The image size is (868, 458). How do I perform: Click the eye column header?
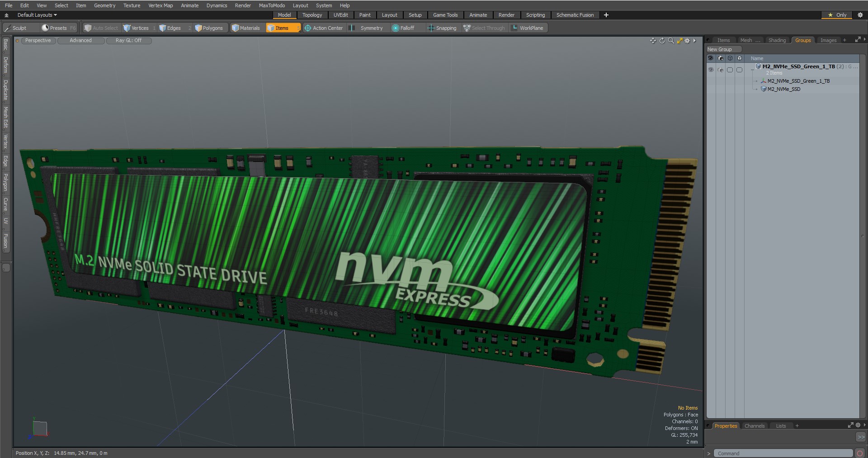pyautogui.click(x=711, y=58)
